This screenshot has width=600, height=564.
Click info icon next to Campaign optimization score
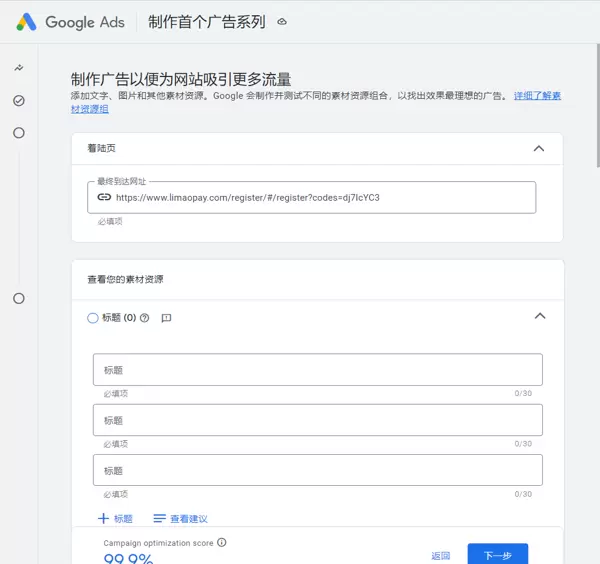click(x=222, y=542)
